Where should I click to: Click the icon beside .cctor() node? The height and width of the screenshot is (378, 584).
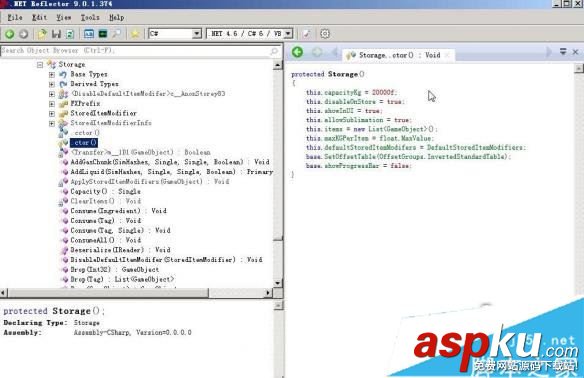63,133
